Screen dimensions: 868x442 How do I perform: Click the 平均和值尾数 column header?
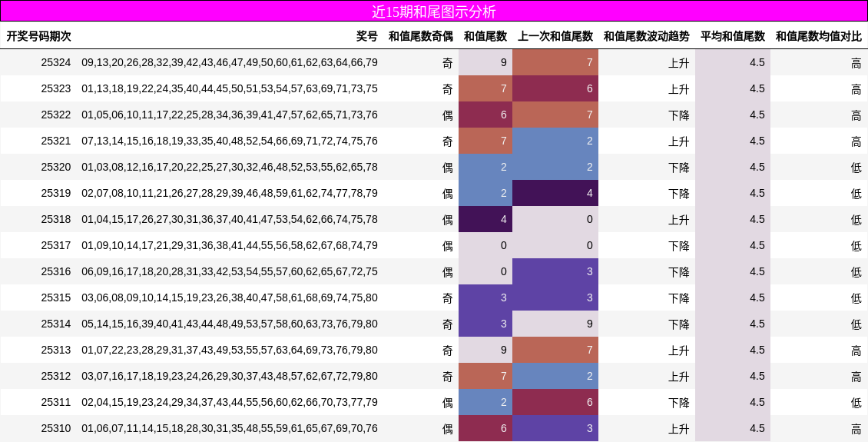pyautogui.click(x=732, y=36)
